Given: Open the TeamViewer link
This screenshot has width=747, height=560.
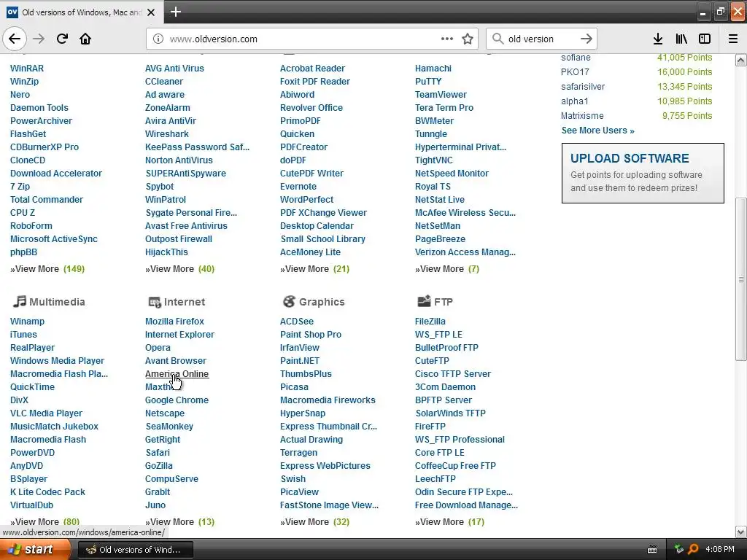Looking at the screenshot, I should (x=441, y=94).
